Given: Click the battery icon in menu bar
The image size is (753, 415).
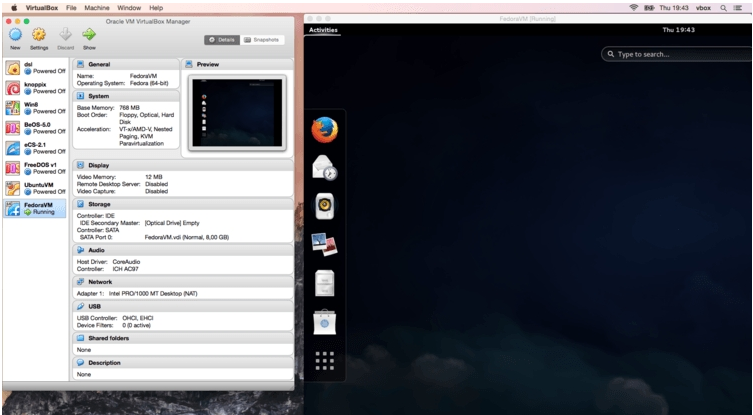Looking at the screenshot, I should click(649, 8).
